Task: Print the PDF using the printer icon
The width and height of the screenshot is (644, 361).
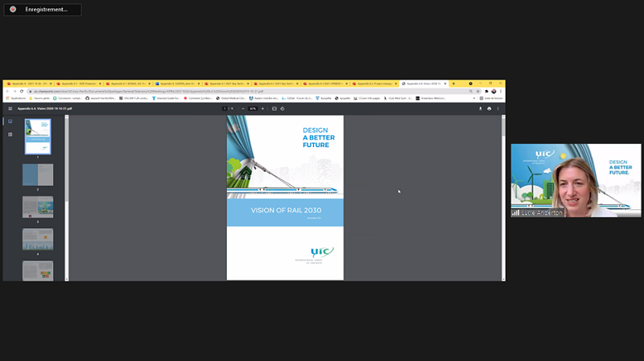Action: click(489, 109)
